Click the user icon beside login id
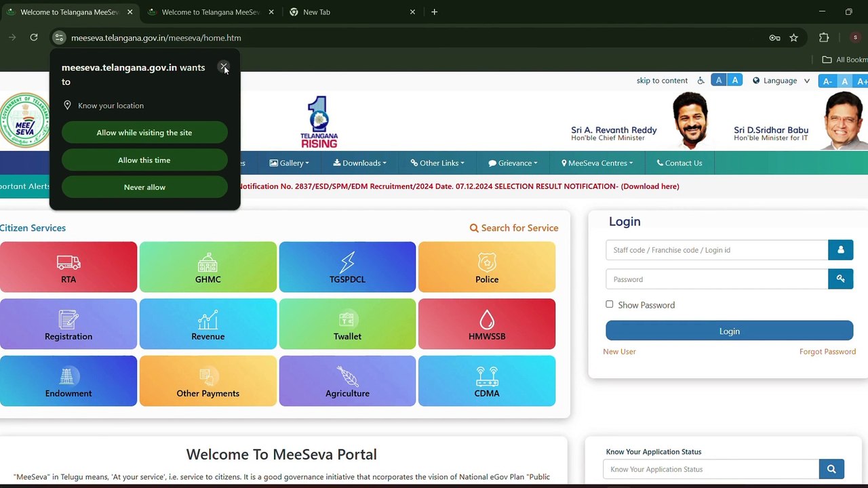The image size is (868, 488). point(840,250)
